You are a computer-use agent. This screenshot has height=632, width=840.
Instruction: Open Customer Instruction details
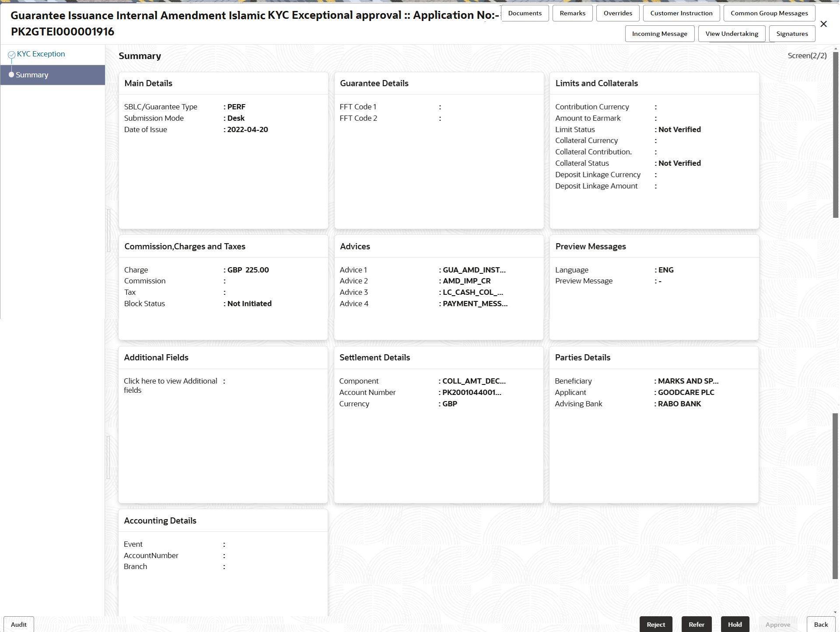(681, 13)
